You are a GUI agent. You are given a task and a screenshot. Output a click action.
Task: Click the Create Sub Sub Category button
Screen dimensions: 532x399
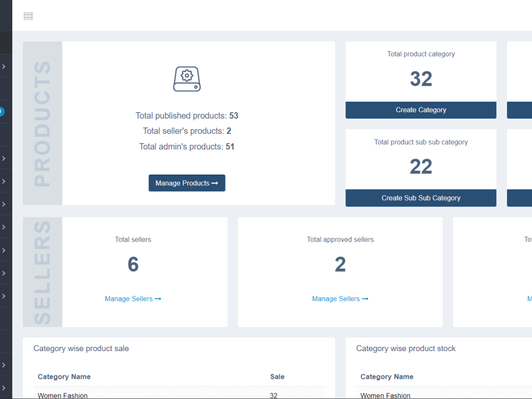click(x=421, y=198)
